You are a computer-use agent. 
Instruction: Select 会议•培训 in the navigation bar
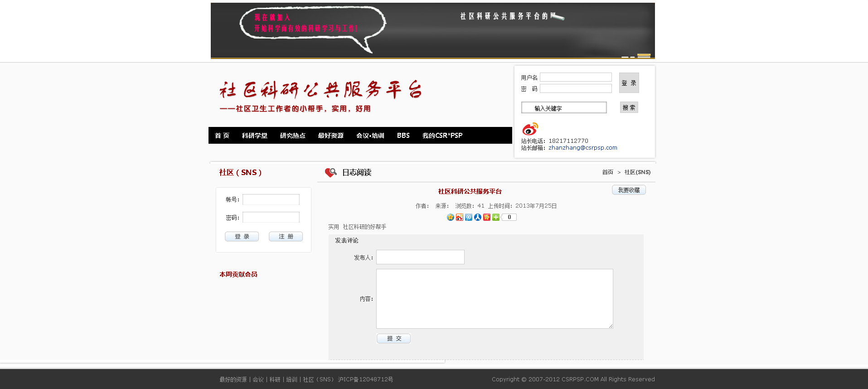click(370, 136)
